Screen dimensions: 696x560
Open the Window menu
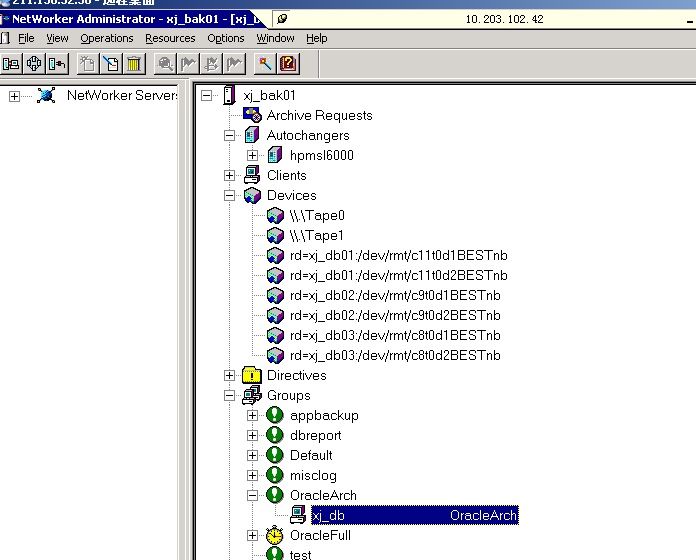pos(275,39)
